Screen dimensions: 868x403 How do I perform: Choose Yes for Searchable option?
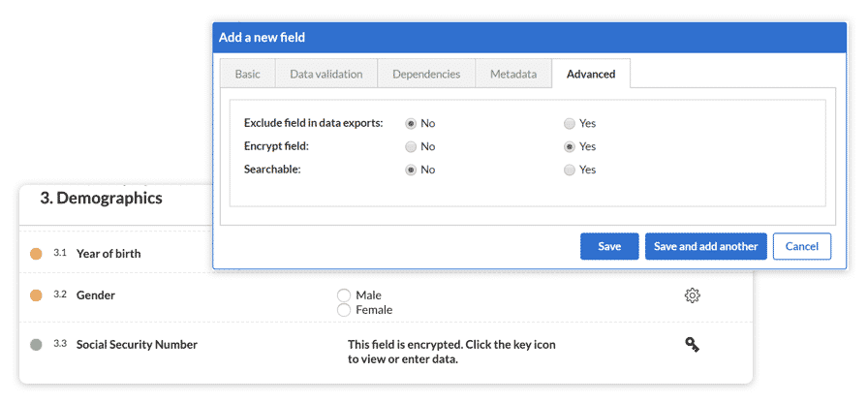[570, 170]
